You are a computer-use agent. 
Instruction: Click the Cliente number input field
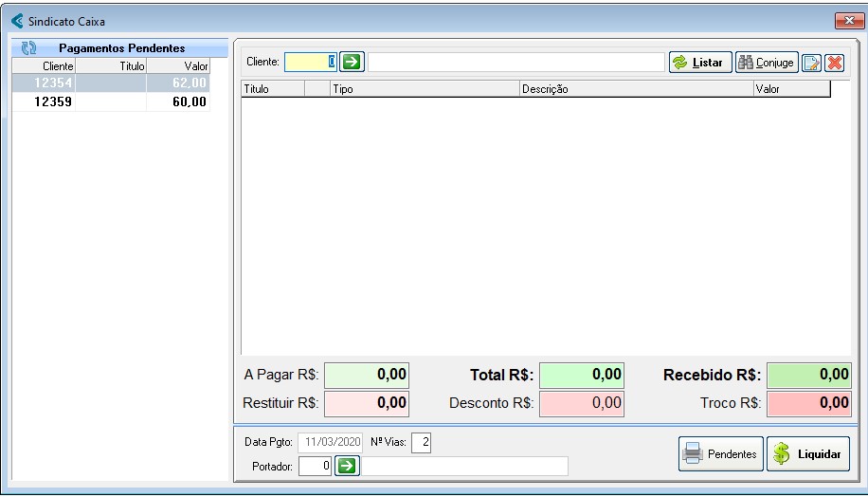310,62
